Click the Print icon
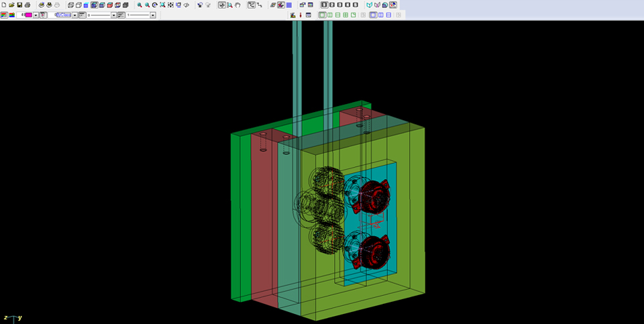 coord(28,5)
